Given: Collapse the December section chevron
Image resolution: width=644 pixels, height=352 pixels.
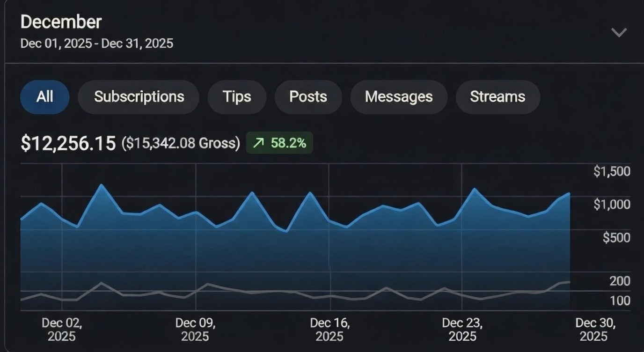Looking at the screenshot, I should [x=619, y=32].
